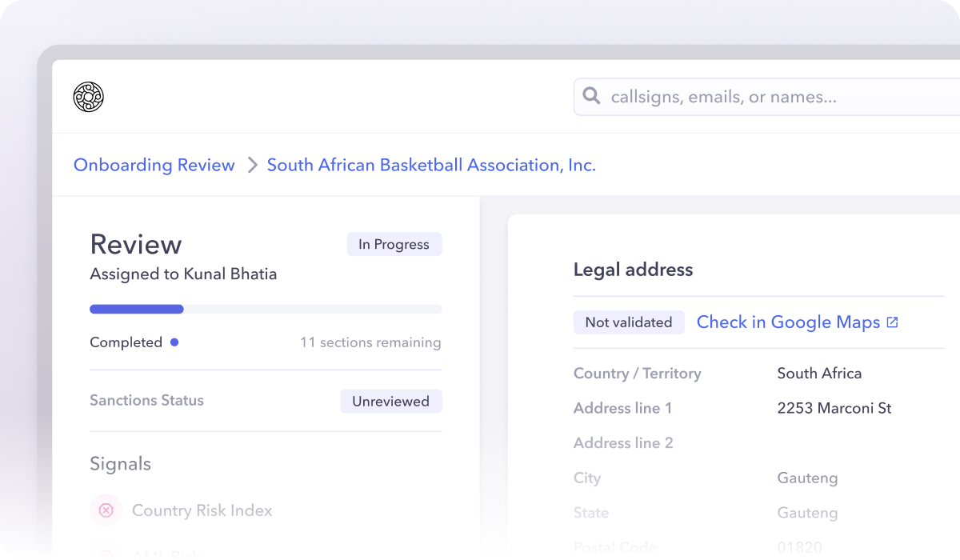
Task: Click the 'Gauteng' value in the City row
Action: (808, 478)
